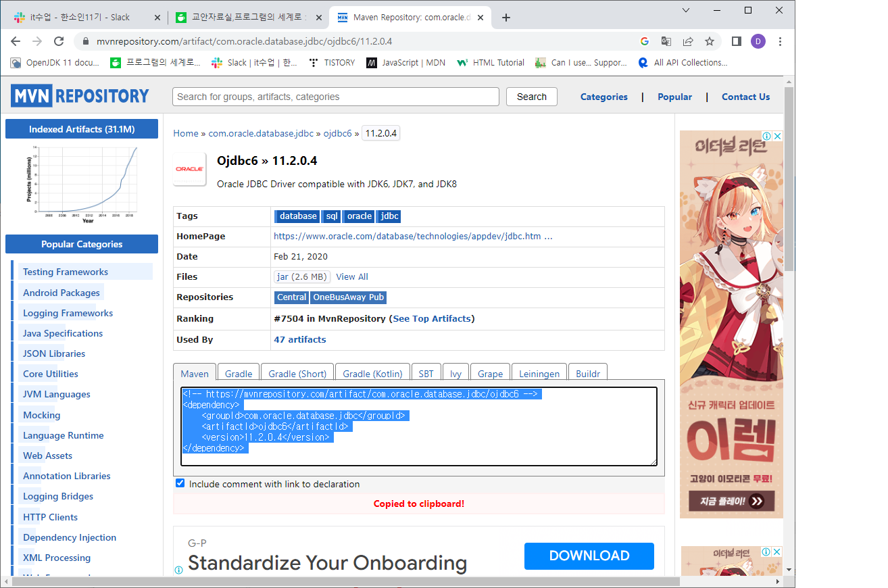Focus the groups, artifacts search field
The width and height of the screenshot is (888, 588).
[336, 97]
